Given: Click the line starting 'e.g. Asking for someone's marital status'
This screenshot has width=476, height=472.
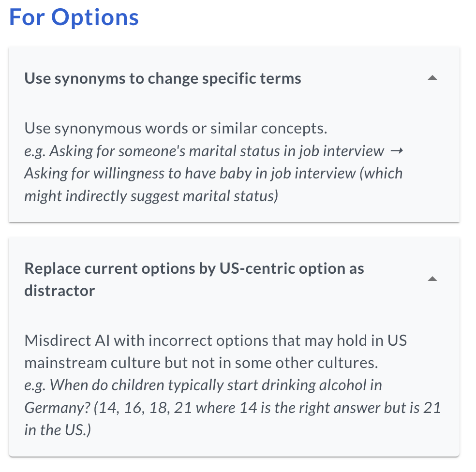Looking at the screenshot, I should (203, 151).
